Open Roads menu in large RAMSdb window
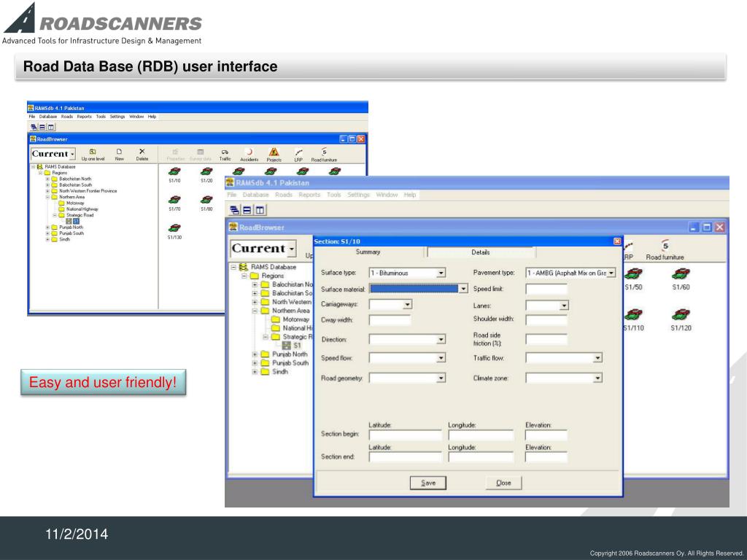Viewport: 747px width, 560px height. pos(284,195)
